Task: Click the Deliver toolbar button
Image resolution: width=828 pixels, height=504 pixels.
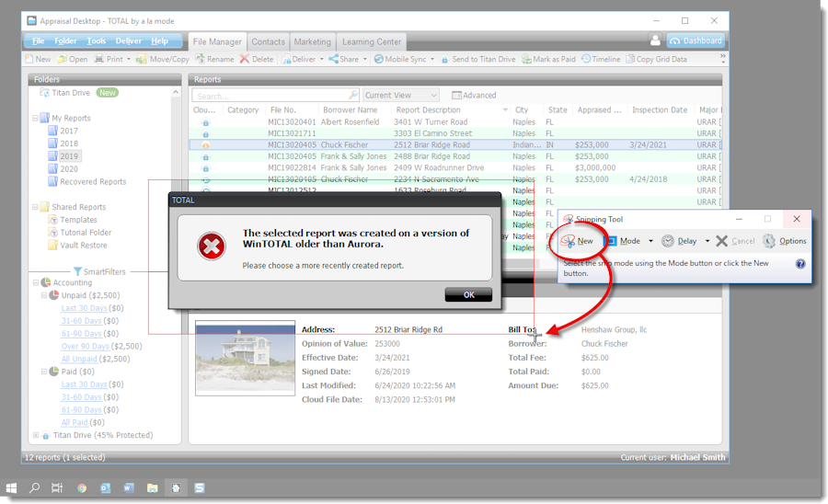Action: [299, 59]
